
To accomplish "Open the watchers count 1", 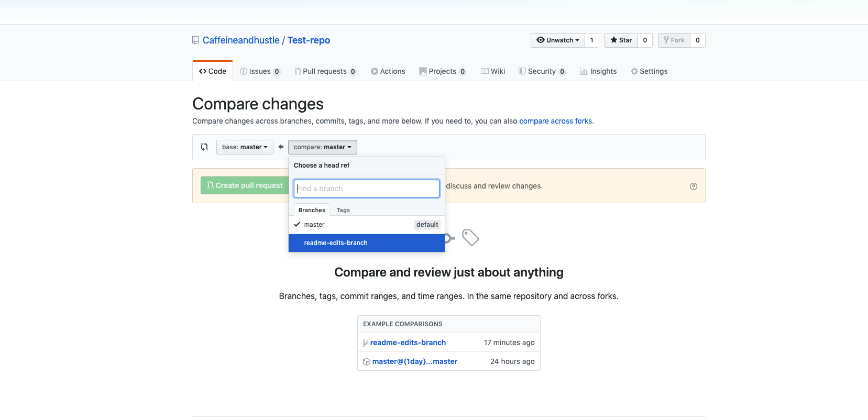I will click(592, 40).
